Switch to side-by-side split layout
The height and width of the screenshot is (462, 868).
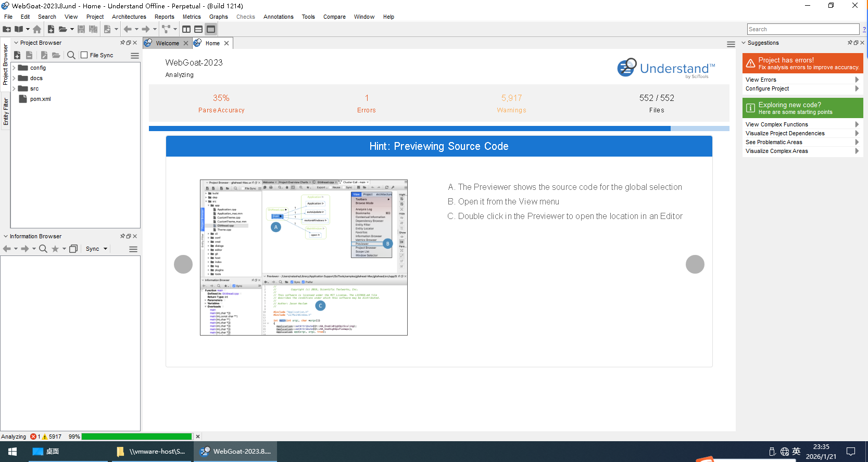pyautogui.click(x=186, y=29)
